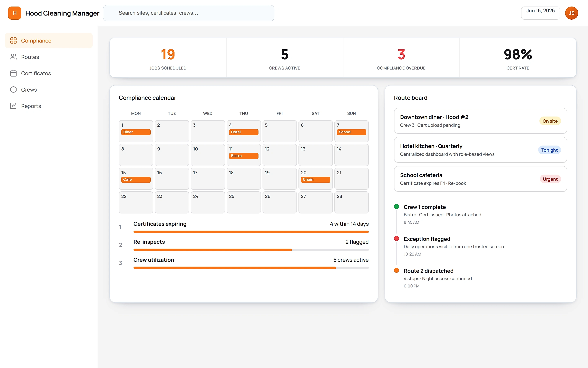588x368 pixels.
Task: Click the Jun 16, 2026 date button
Action: [x=540, y=13]
